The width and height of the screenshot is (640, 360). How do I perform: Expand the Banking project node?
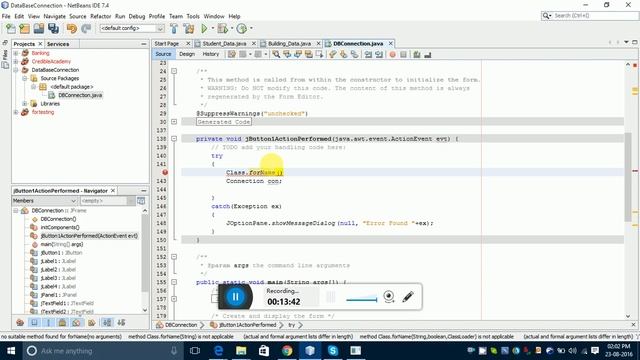pos(16,53)
